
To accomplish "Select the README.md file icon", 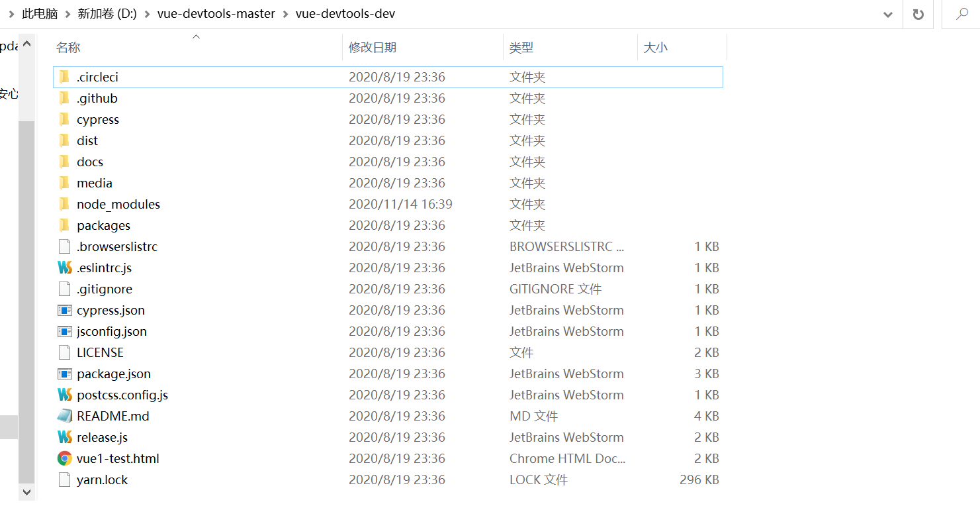I will [64, 416].
